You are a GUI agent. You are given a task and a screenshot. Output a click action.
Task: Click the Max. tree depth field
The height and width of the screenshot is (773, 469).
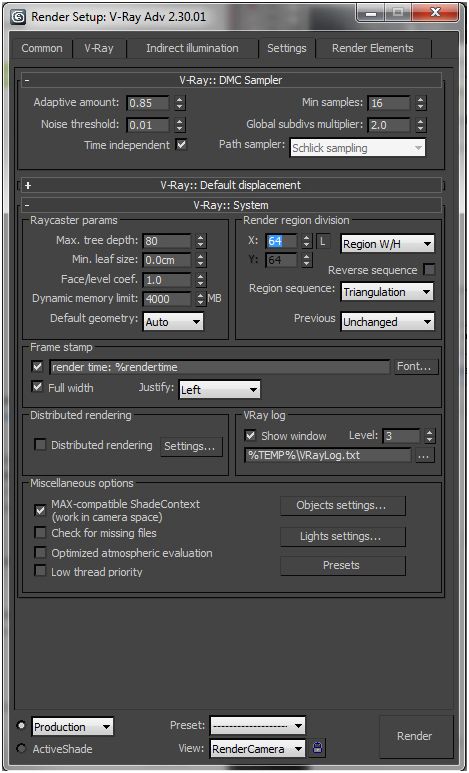pyautogui.click(x=167, y=242)
